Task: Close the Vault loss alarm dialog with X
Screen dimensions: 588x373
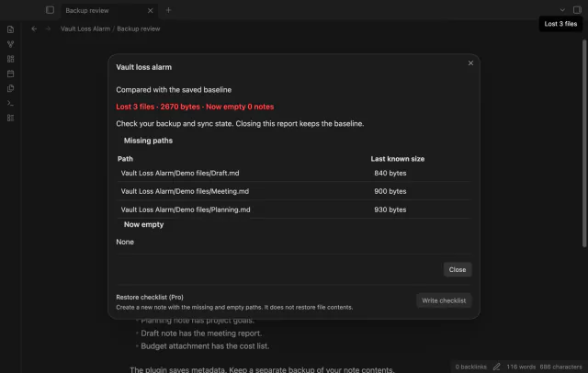Action: click(x=470, y=63)
